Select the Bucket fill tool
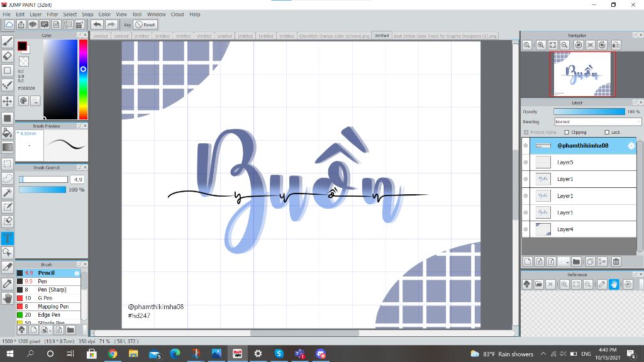Screen dimensions: 644x362 pos(8,132)
